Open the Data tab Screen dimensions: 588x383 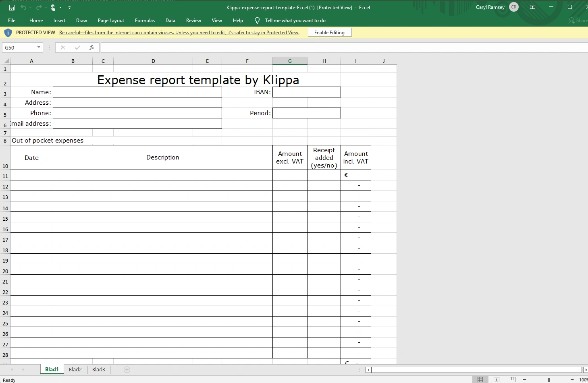point(170,21)
